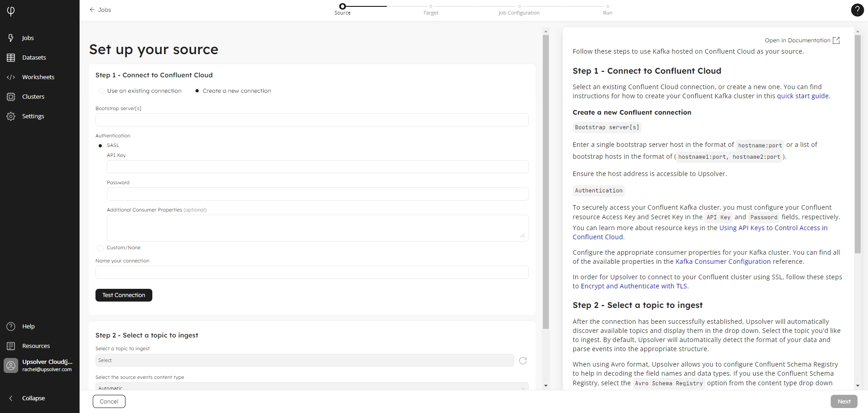Open Worksheets via the code icon
Image resolution: width=868 pixels, height=413 pixels.
coord(11,77)
